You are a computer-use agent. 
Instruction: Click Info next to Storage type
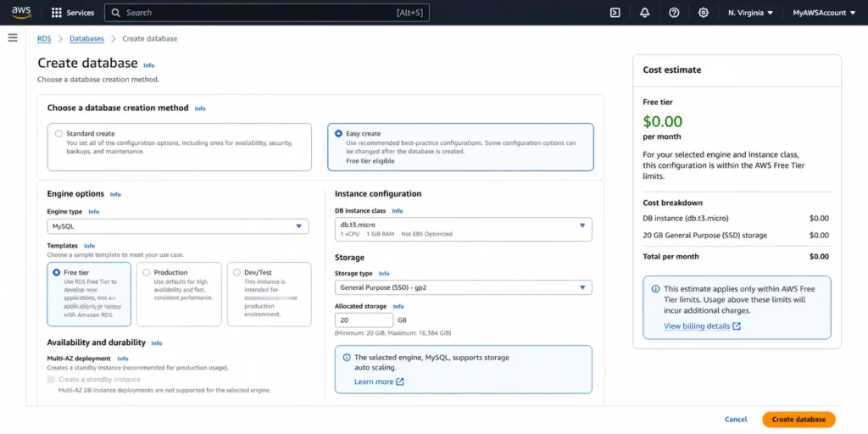tap(384, 274)
